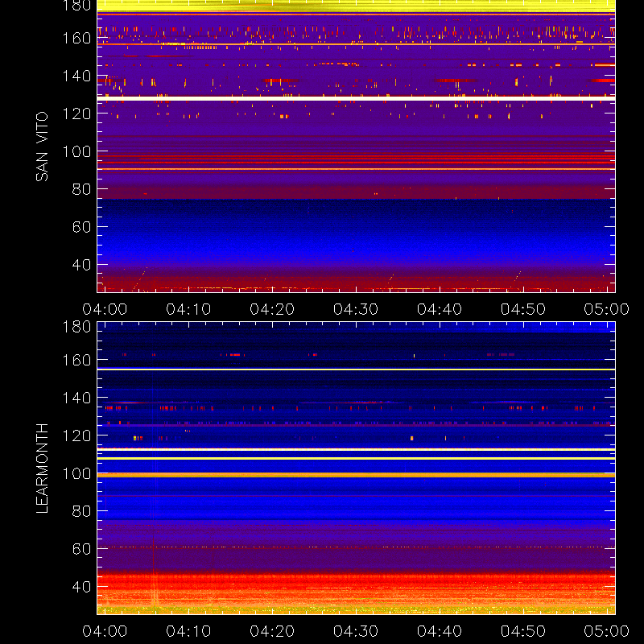Screen dimensions: 644x644
Task: Click 04:00 time label under LEARMONTH plot
Action: click(105, 631)
